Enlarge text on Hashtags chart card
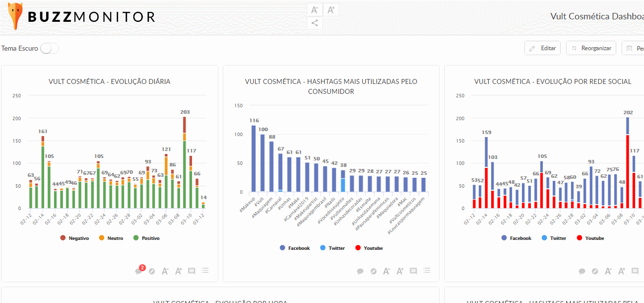 pos(400,271)
